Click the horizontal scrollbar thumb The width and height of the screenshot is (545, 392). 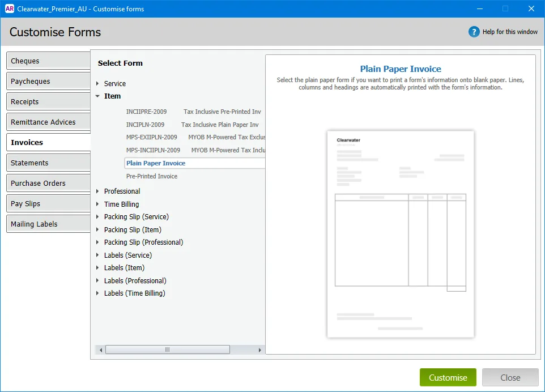point(168,350)
